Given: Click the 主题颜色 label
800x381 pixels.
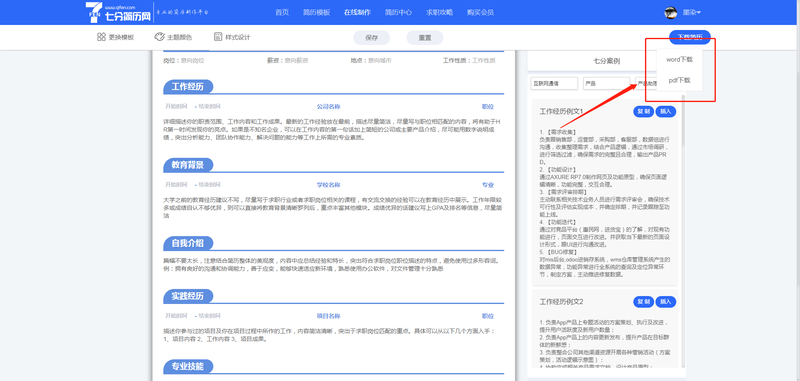Looking at the screenshot, I should pos(180,37).
